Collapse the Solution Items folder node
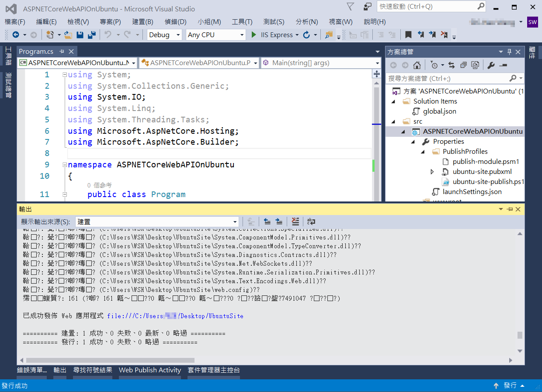Screen dimensions: 542x392 pos(393,101)
